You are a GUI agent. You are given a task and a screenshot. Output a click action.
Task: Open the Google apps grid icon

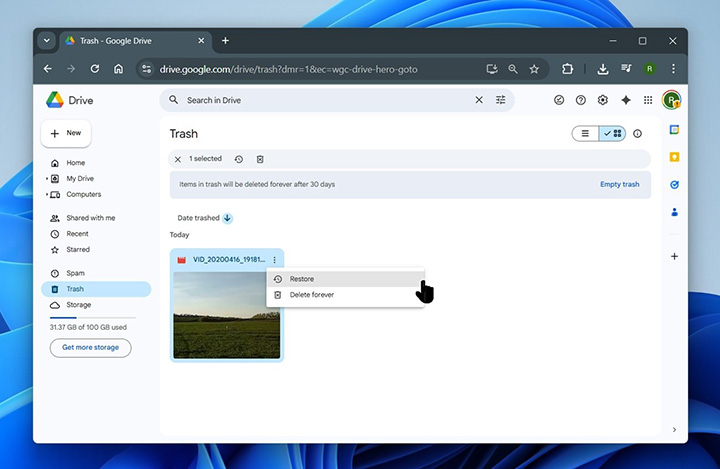(x=648, y=100)
